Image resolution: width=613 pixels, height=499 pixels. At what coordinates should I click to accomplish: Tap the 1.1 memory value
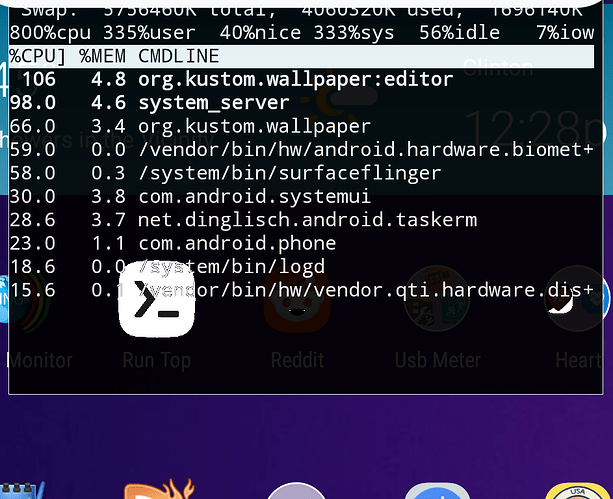(108, 243)
